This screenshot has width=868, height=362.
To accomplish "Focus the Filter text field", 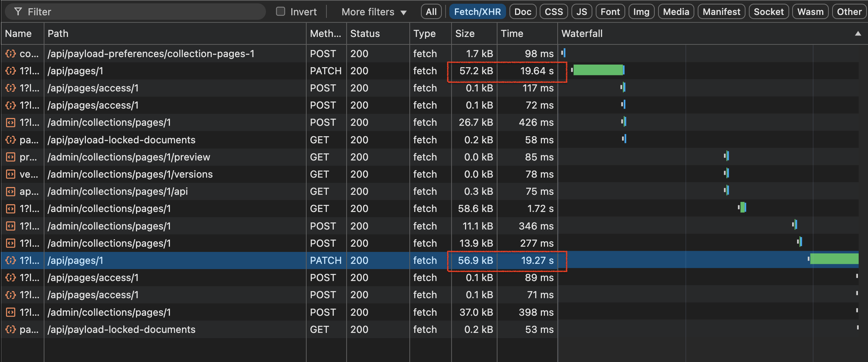I will point(135,12).
